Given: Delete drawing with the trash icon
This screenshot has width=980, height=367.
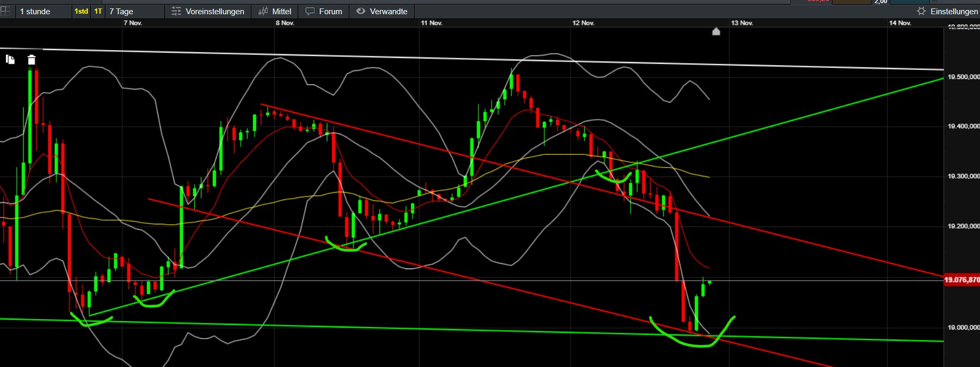Looking at the screenshot, I should click(32, 60).
